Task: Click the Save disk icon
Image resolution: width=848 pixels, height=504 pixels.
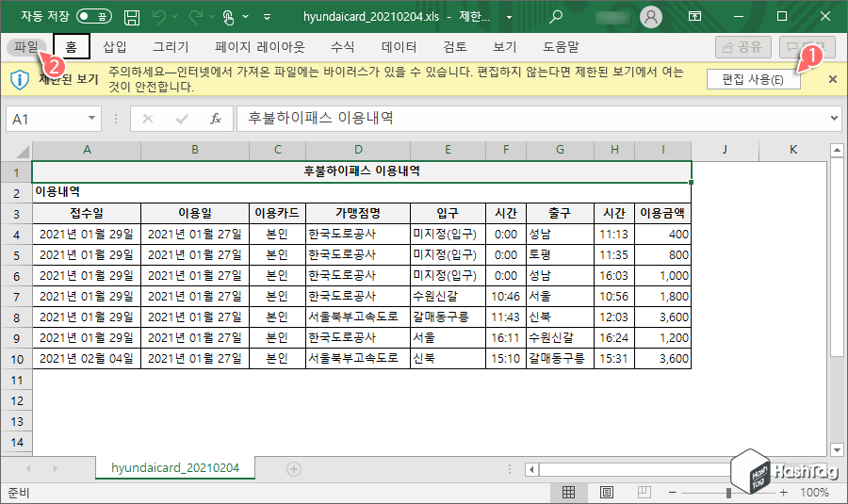Action: tap(131, 17)
